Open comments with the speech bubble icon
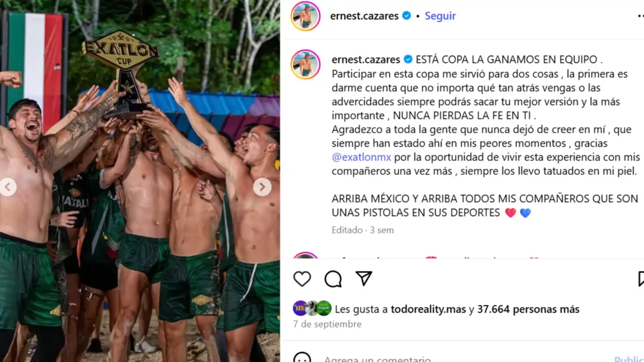This screenshot has height=362, width=644. click(x=333, y=279)
